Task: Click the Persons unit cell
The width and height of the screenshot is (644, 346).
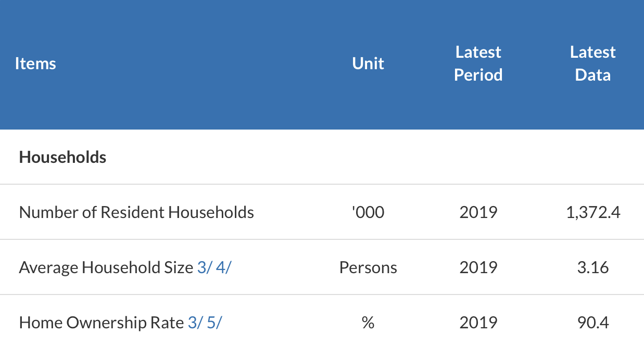Action: (x=368, y=267)
